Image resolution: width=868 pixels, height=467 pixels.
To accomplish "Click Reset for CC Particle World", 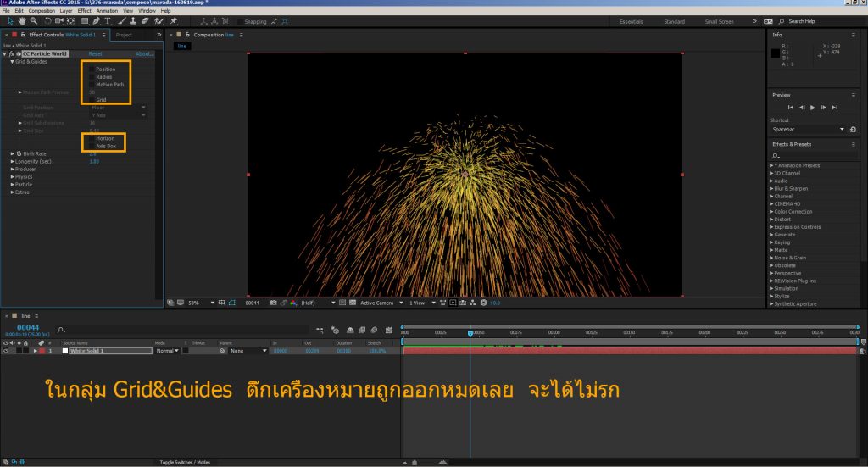I will click(x=96, y=53).
